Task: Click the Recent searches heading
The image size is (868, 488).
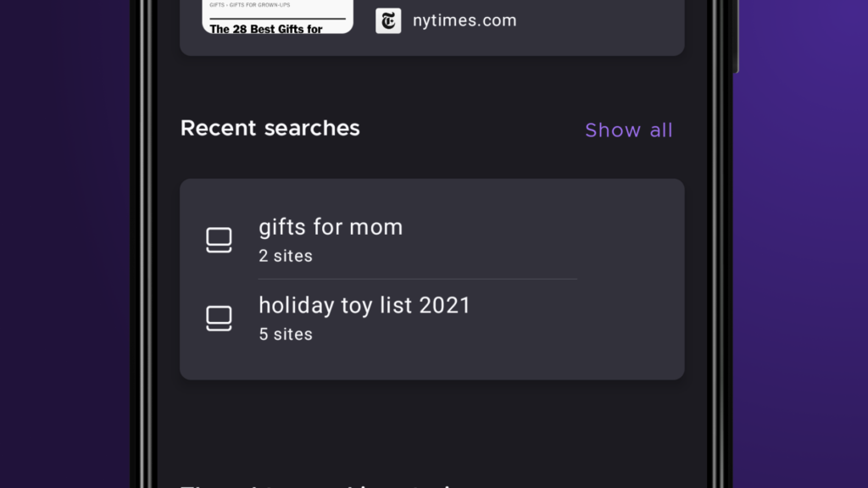Action: coord(270,128)
